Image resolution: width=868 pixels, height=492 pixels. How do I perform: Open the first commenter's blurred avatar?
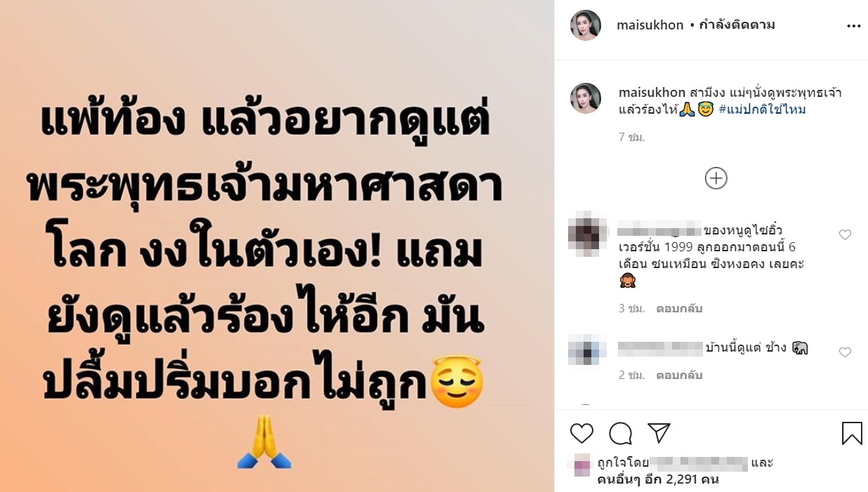coord(588,234)
